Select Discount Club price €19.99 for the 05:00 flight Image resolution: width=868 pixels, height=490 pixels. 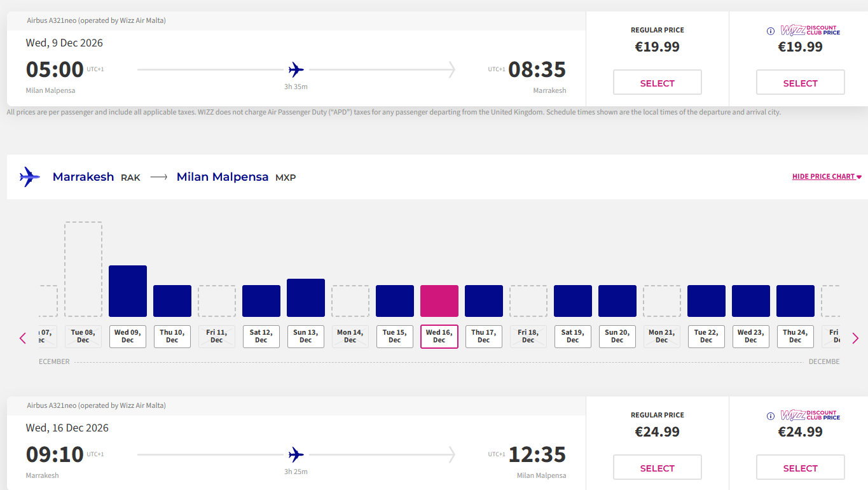801,83
